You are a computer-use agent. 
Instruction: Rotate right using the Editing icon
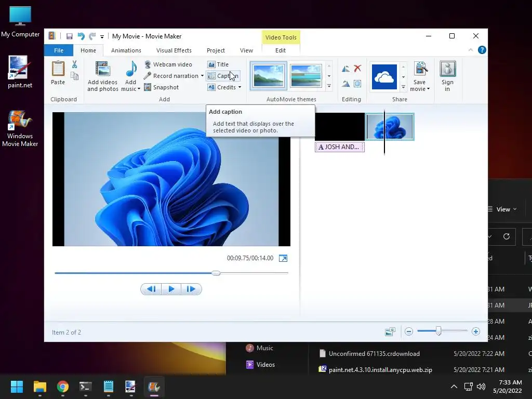click(x=345, y=84)
